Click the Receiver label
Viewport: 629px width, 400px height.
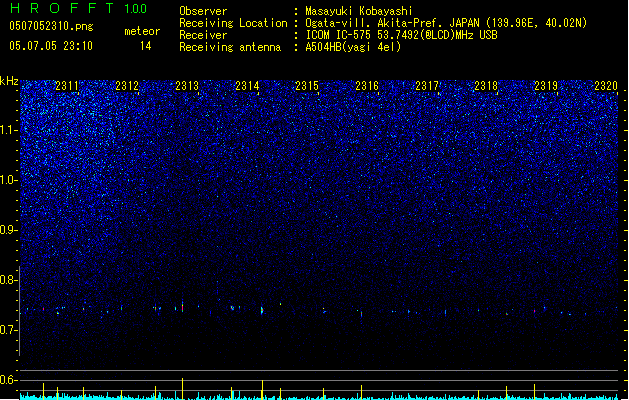pyautogui.click(x=203, y=35)
